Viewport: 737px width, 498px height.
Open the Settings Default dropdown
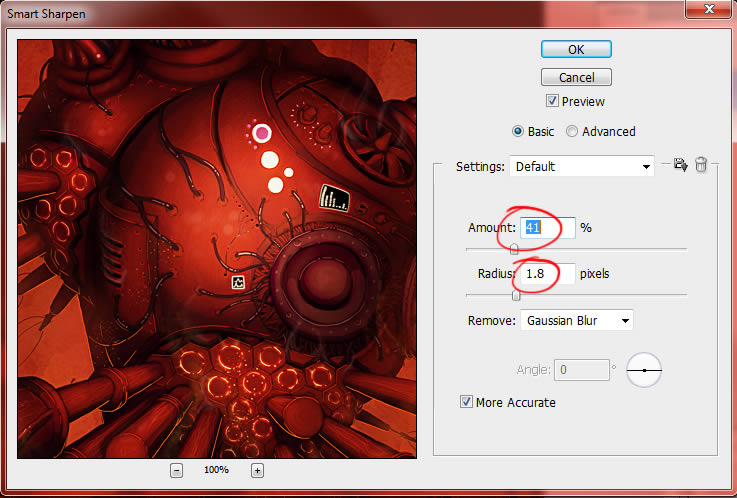[x=582, y=166]
